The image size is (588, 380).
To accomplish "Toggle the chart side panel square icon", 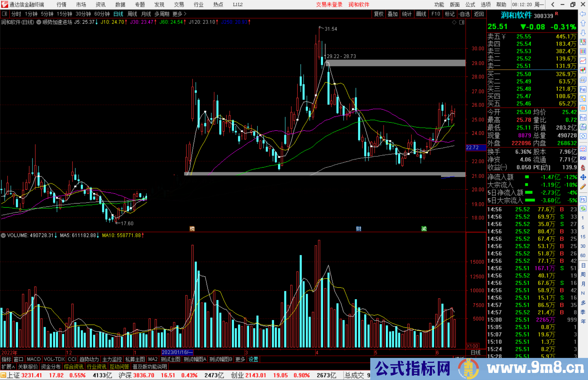I will point(462,22).
